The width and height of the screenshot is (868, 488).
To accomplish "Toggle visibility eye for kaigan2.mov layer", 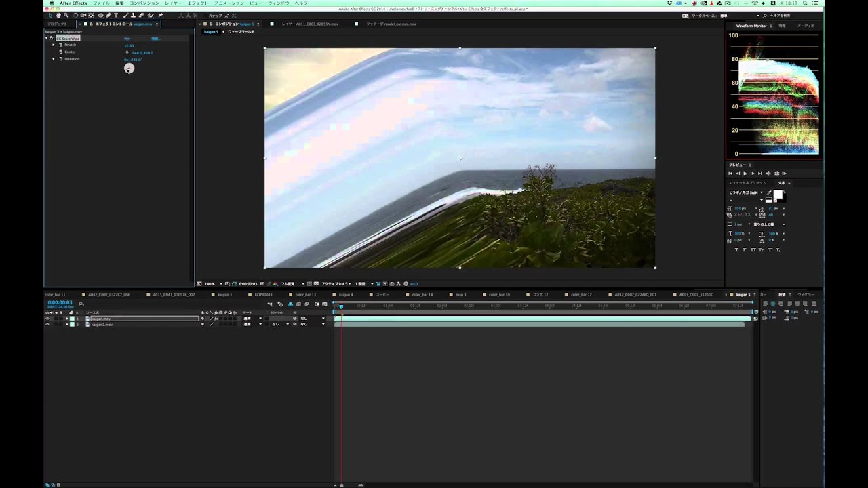I will coord(47,325).
